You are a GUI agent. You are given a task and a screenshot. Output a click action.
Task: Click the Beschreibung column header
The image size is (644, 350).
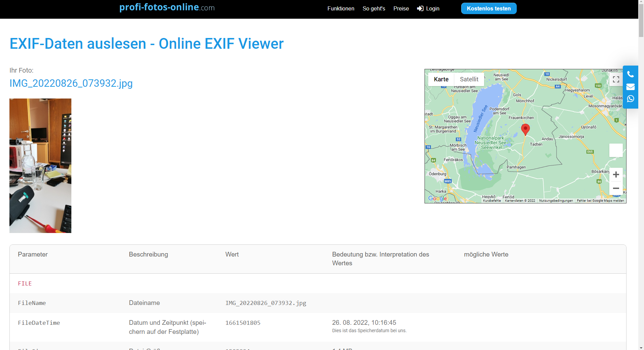(x=148, y=255)
